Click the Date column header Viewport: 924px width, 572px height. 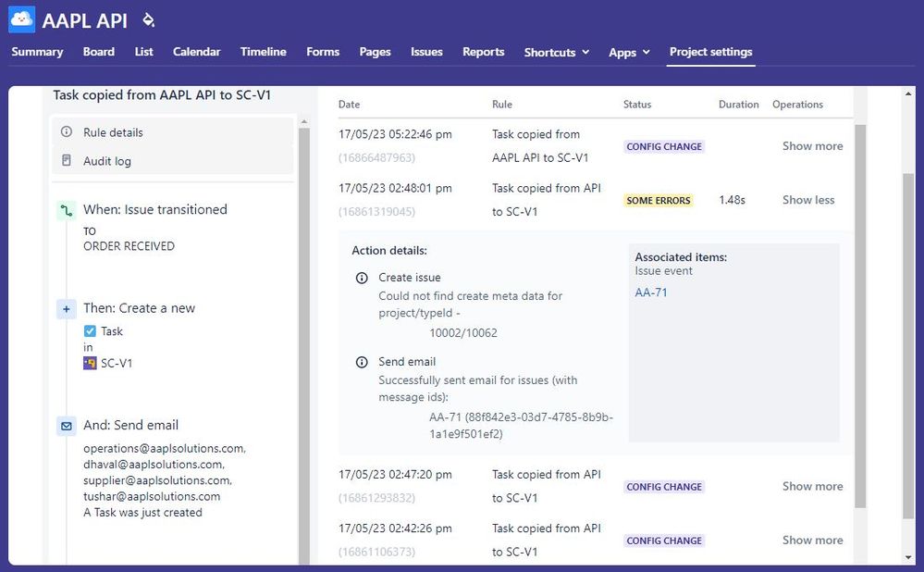click(349, 105)
